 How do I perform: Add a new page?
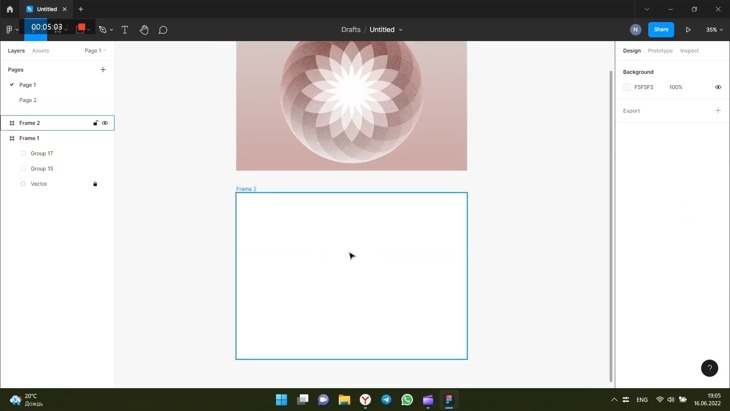[x=103, y=70]
